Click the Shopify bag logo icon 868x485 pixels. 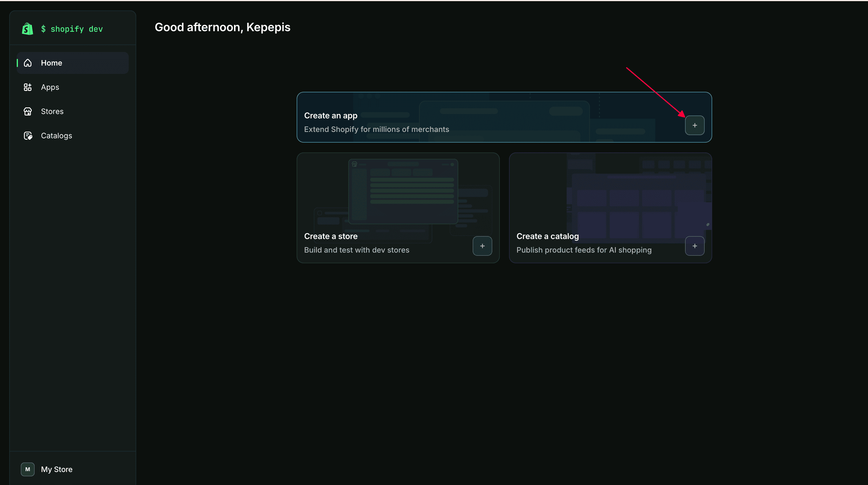point(27,29)
